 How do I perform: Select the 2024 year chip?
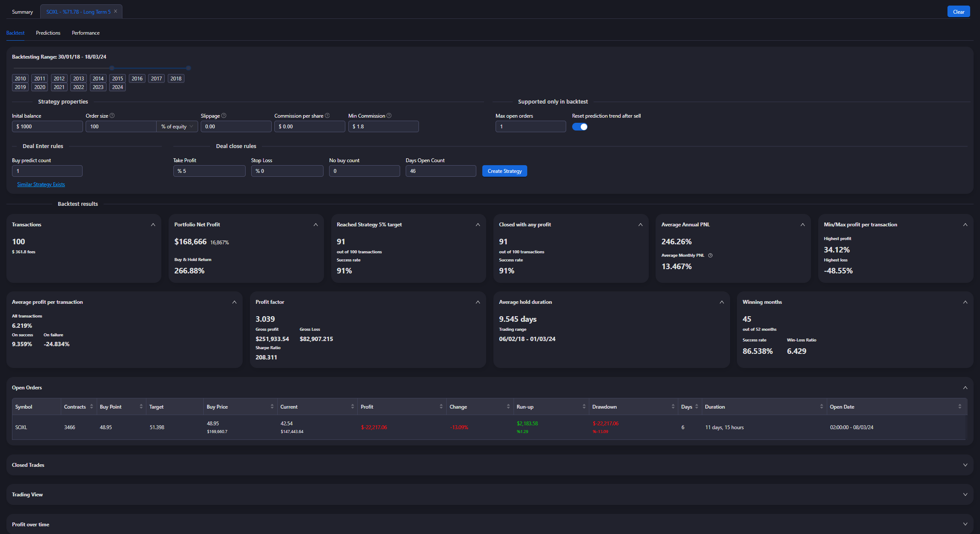click(117, 87)
